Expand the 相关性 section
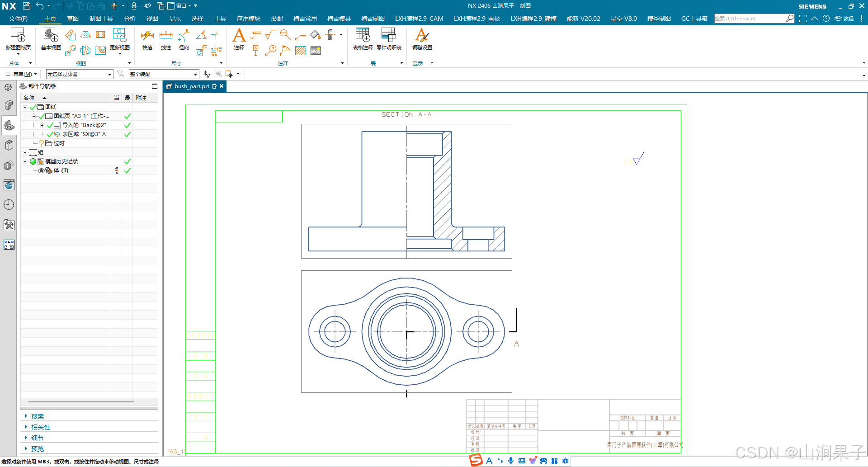The width and height of the screenshot is (868, 467). point(41,427)
